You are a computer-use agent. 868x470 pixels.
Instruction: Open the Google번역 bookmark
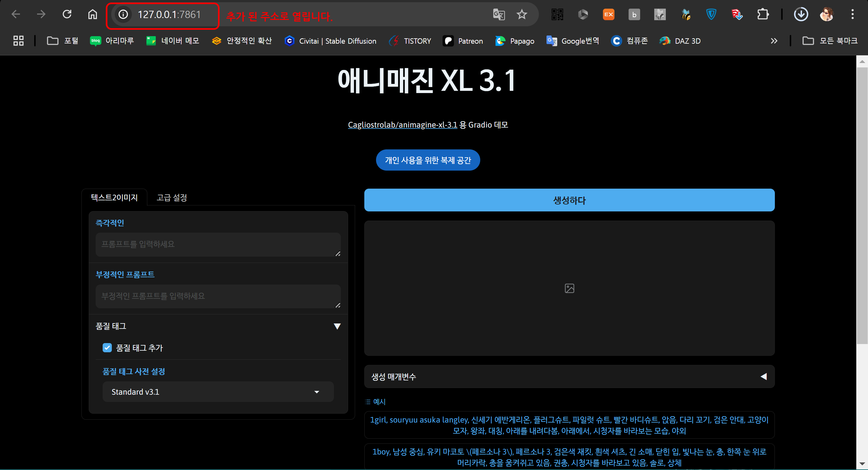[572, 41]
